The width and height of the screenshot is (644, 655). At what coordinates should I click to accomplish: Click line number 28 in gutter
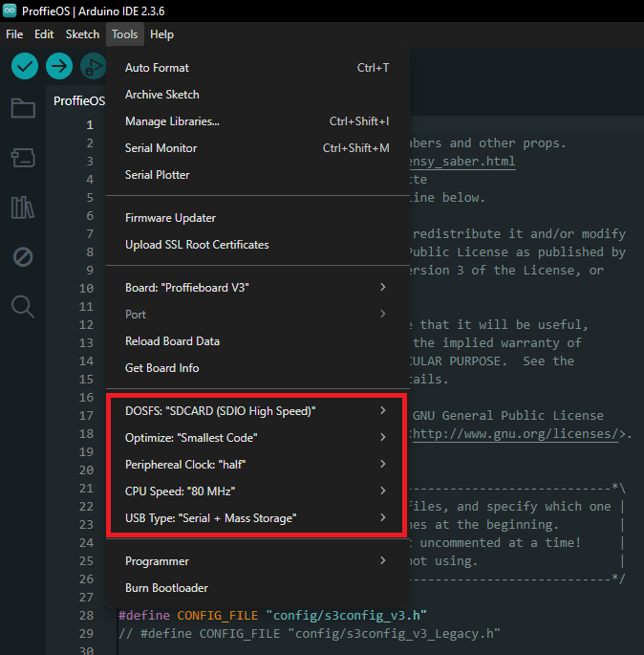(86, 615)
